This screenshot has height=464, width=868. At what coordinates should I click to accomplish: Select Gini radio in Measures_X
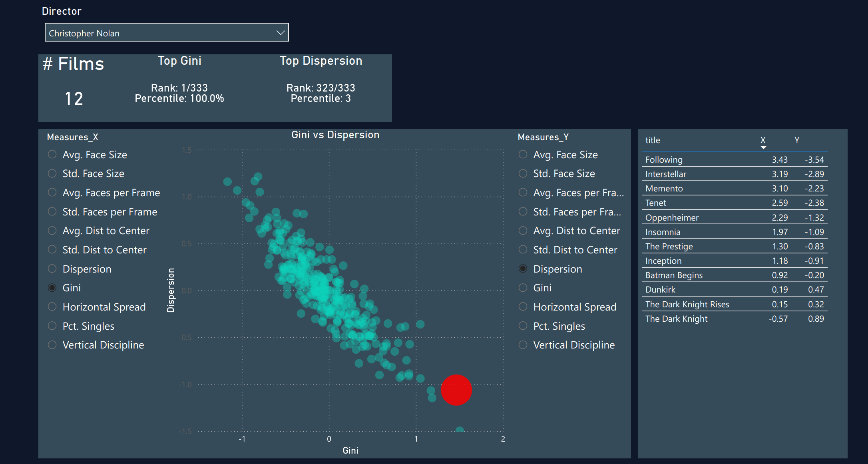pyautogui.click(x=52, y=288)
